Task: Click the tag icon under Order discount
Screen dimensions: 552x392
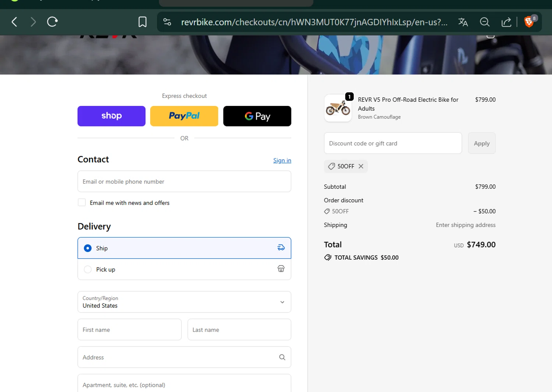Action: pyautogui.click(x=327, y=211)
